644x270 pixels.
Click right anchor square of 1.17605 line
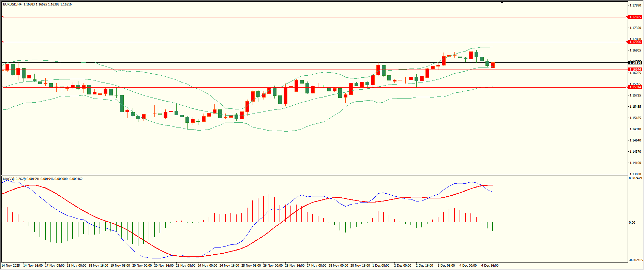point(627,17)
